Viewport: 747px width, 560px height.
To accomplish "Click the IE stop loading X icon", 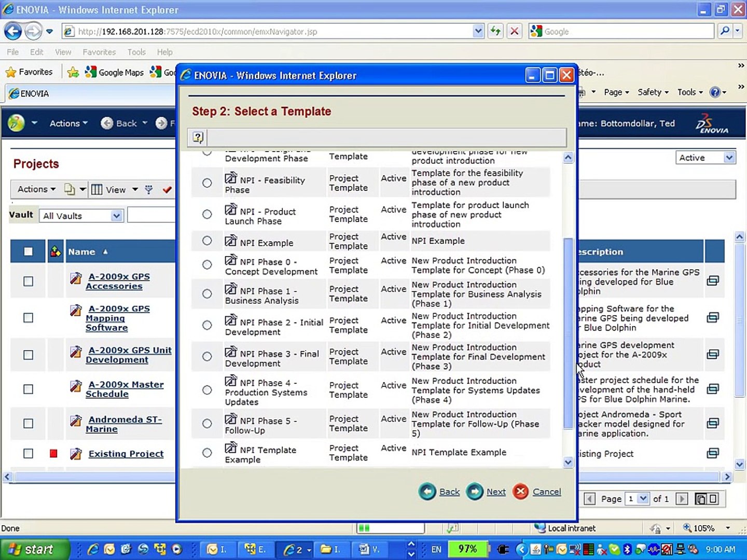I will click(x=514, y=31).
